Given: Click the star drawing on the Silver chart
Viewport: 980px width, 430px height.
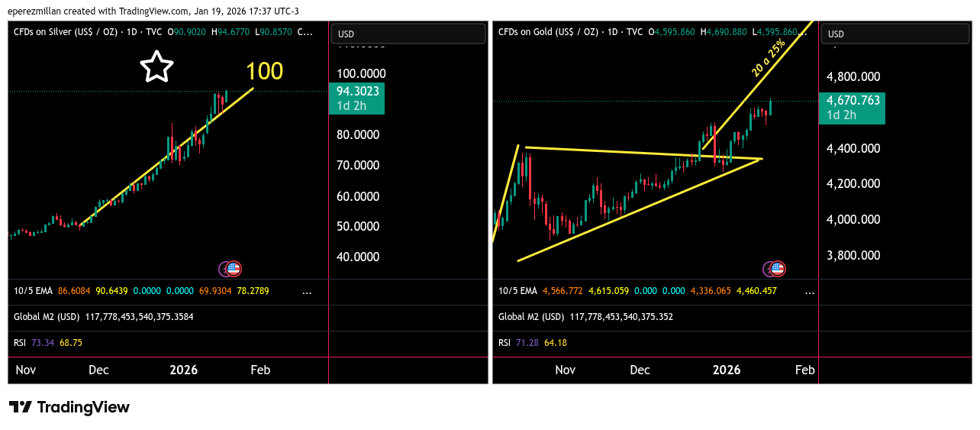Looking at the screenshot, I should pyautogui.click(x=156, y=67).
